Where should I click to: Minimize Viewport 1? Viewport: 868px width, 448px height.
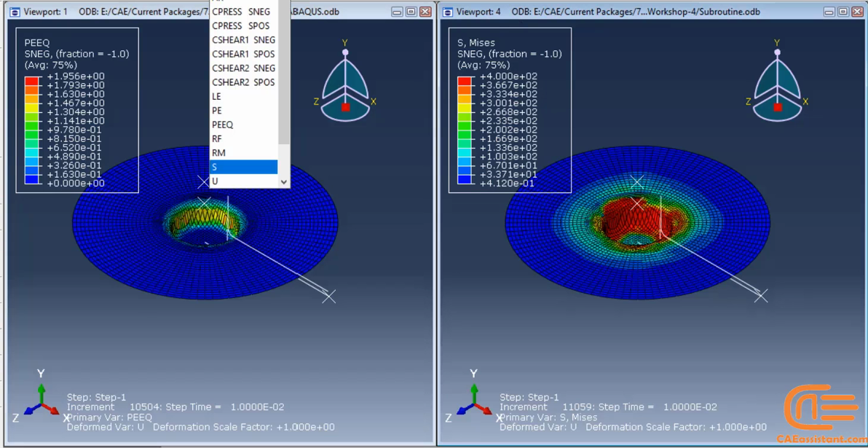coord(396,12)
